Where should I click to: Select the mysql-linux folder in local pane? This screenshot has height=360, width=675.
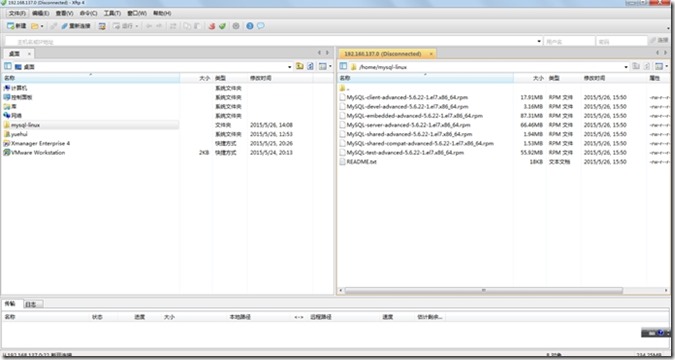pyautogui.click(x=90, y=125)
